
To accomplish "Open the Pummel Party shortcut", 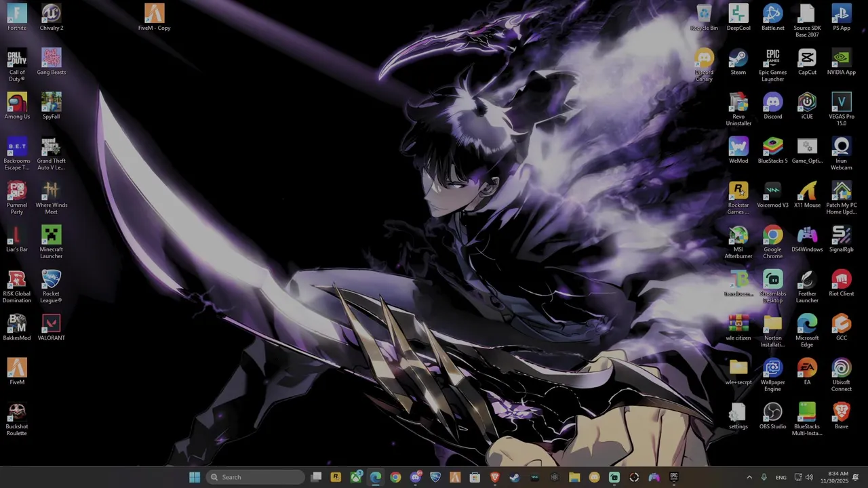I will pos(17,198).
